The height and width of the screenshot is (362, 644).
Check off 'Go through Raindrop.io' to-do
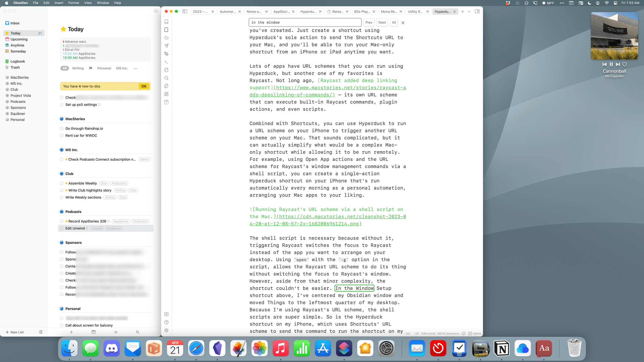tap(62, 129)
